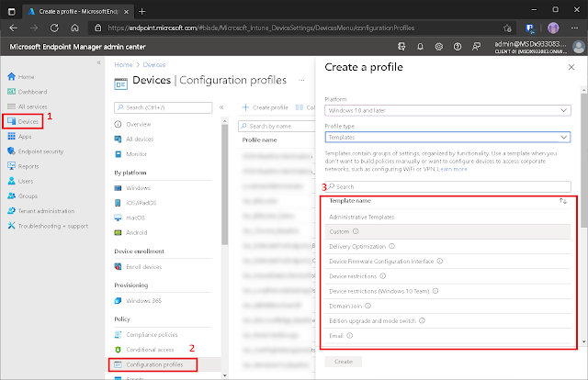Open the Profile type dropdown
The height and width of the screenshot is (380, 588).
pyautogui.click(x=447, y=137)
